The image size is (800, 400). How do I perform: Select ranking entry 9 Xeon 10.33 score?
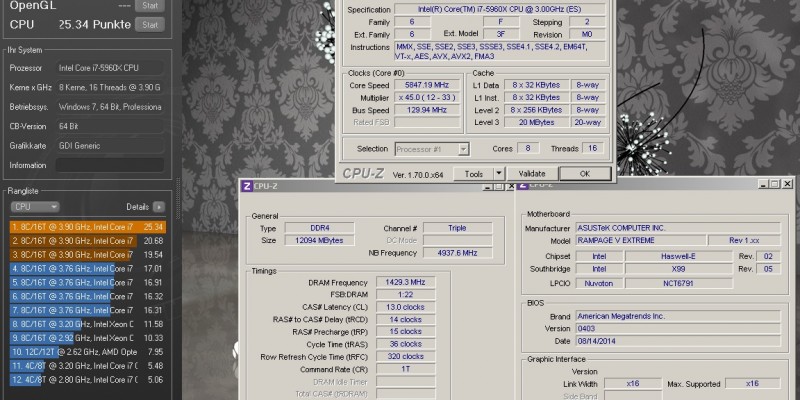[87, 338]
